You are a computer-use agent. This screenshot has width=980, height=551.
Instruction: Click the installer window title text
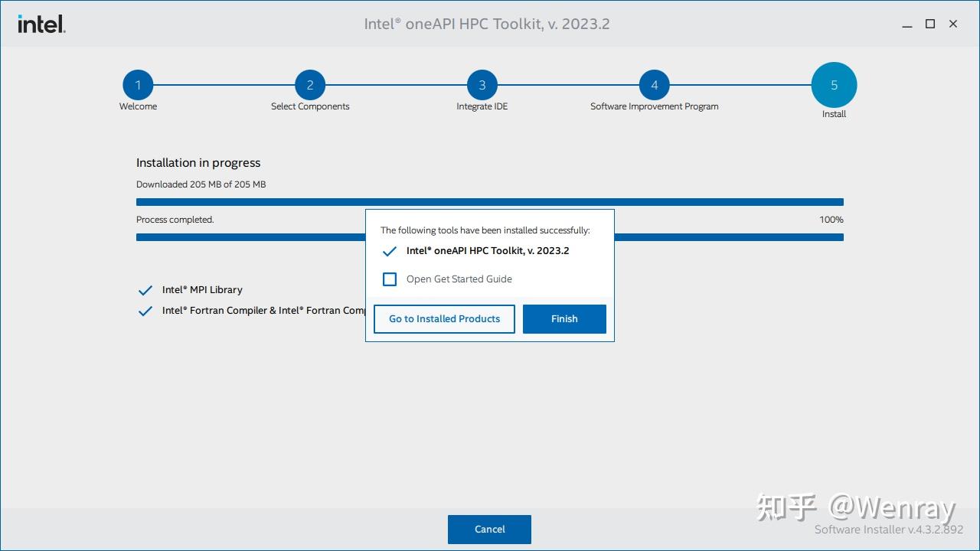[487, 24]
